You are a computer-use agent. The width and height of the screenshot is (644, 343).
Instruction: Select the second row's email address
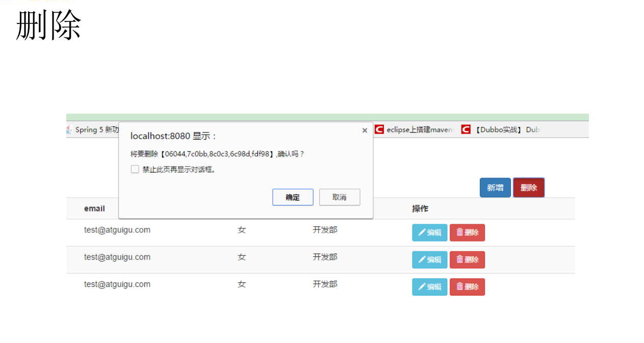pos(117,257)
